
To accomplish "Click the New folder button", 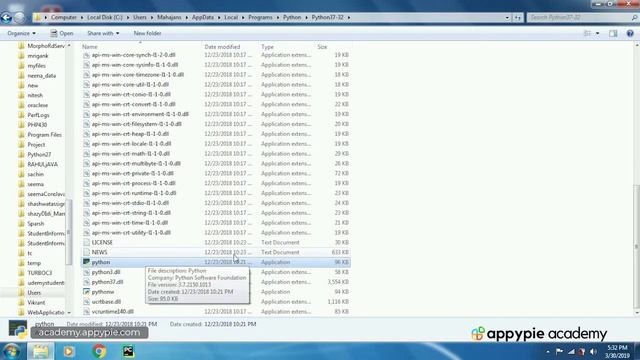I will click(147, 33).
